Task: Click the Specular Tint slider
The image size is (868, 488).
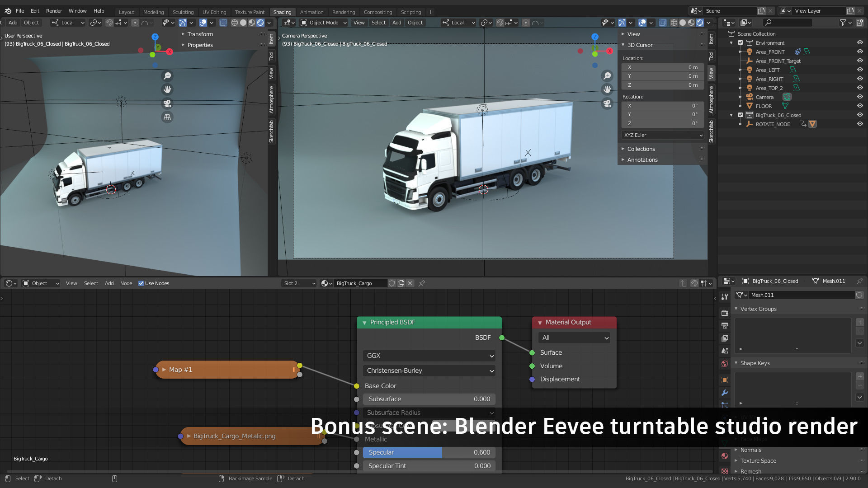Action: coord(429,466)
